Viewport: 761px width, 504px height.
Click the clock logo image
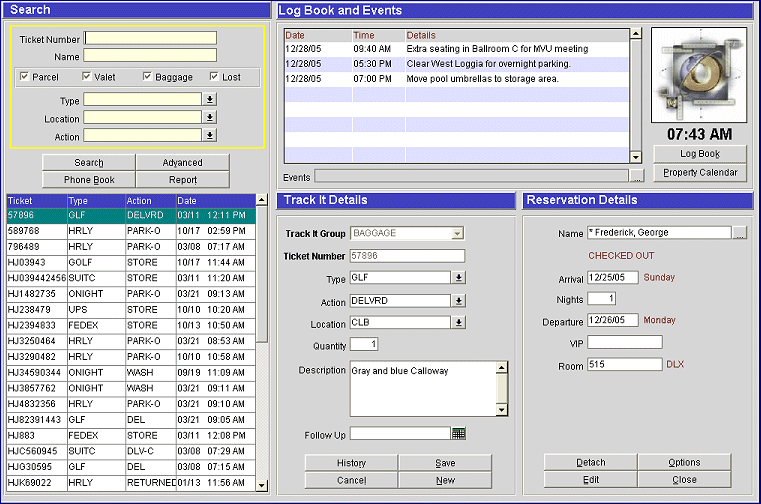[699, 75]
